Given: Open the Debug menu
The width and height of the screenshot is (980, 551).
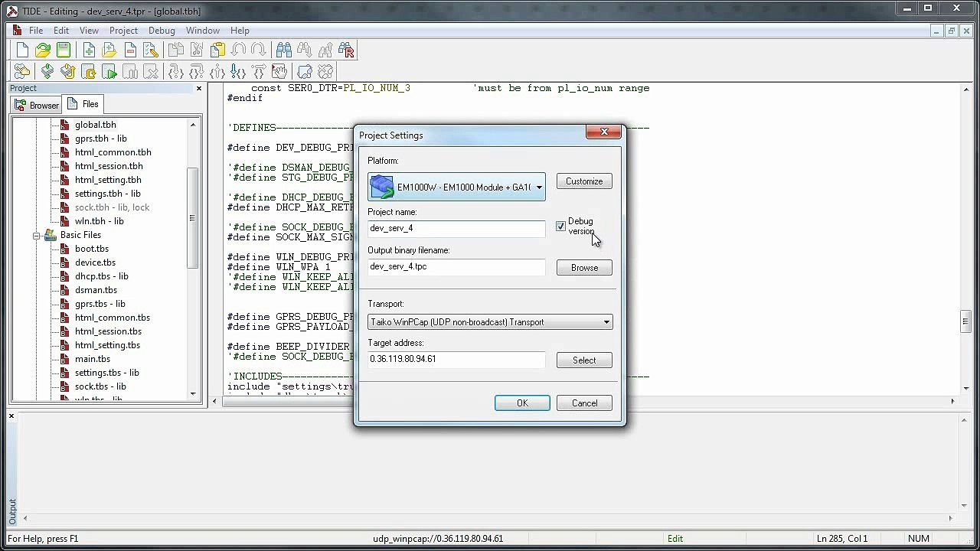Looking at the screenshot, I should [162, 31].
